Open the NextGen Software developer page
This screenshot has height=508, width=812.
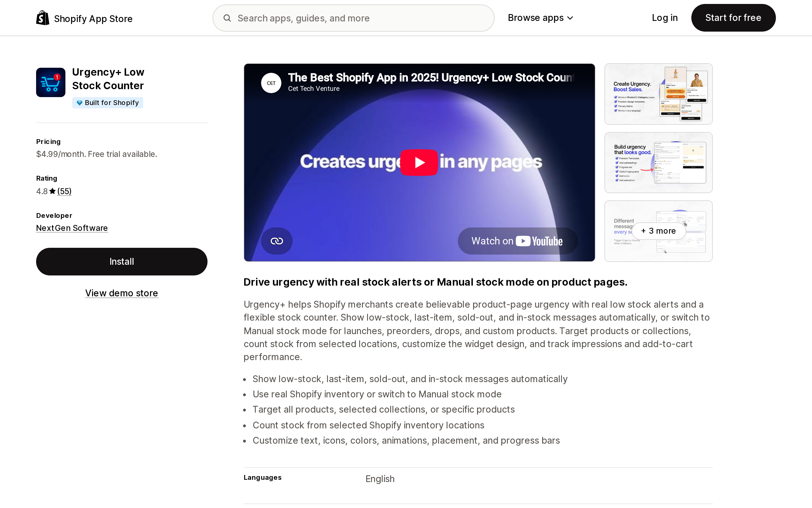coord(72,228)
